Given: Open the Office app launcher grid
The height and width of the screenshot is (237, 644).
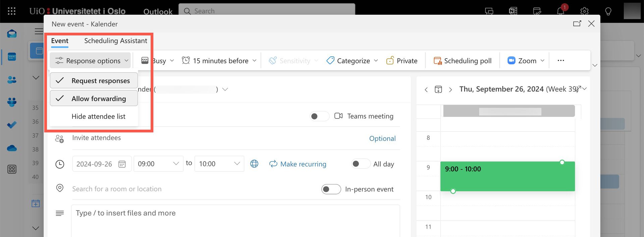Looking at the screenshot, I should click(x=11, y=11).
